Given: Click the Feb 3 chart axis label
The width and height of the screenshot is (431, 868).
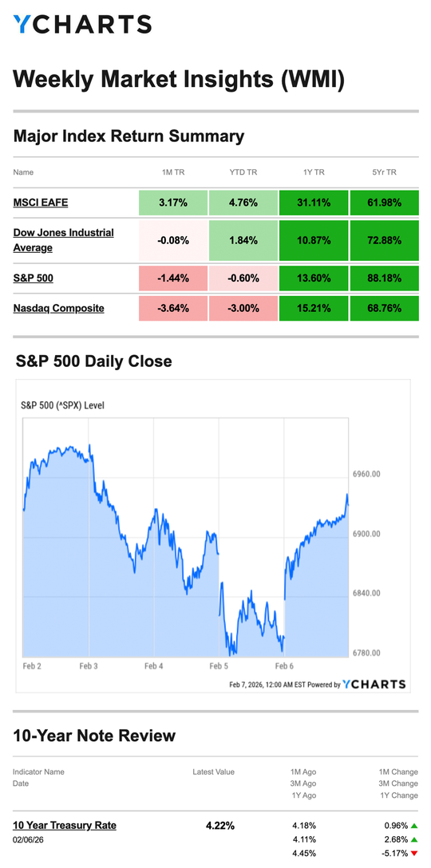Looking at the screenshot, I should 89,666.
